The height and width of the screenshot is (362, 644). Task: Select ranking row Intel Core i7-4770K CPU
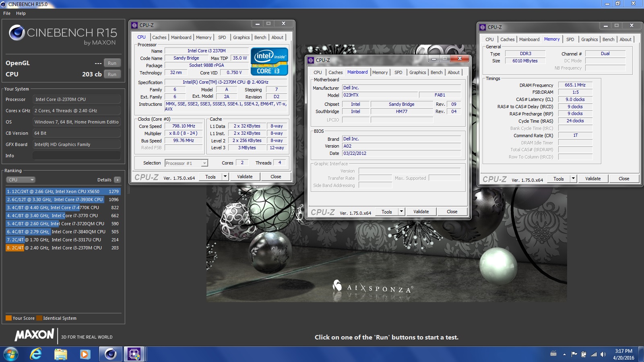click(63, 208)
